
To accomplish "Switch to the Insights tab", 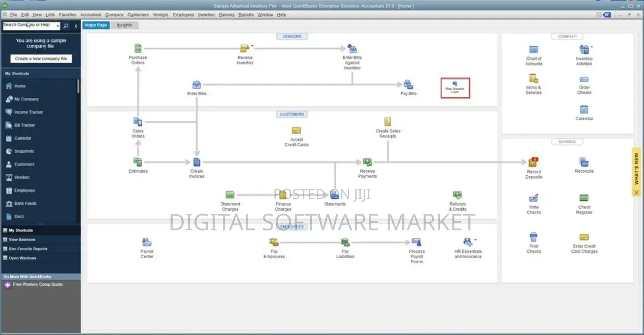I will pos(124,25).
